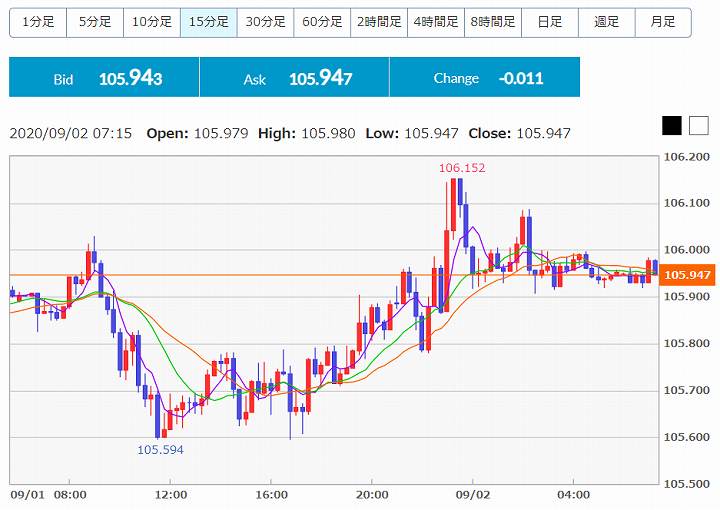Viewport: 720px width, 510px height.
Task: Click the 08:00 time axis label
Action: click(x=70, y=495)
